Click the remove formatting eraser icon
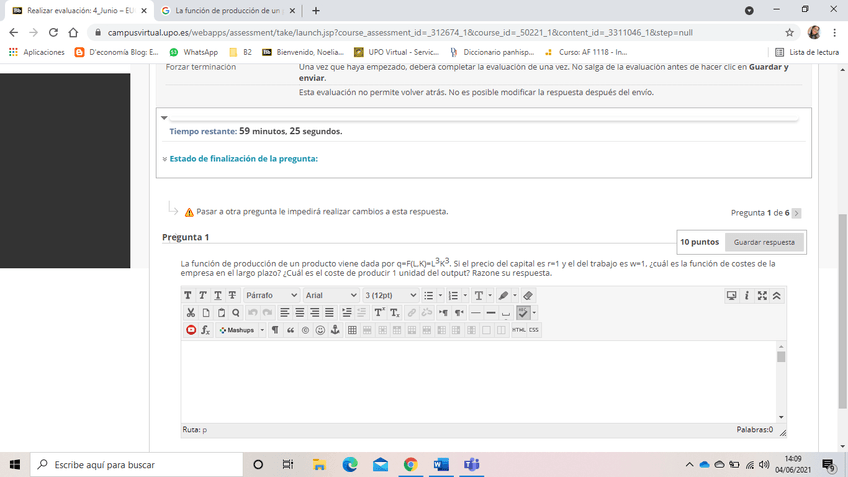This screenshot has height=477, width=848. point(528,296)
